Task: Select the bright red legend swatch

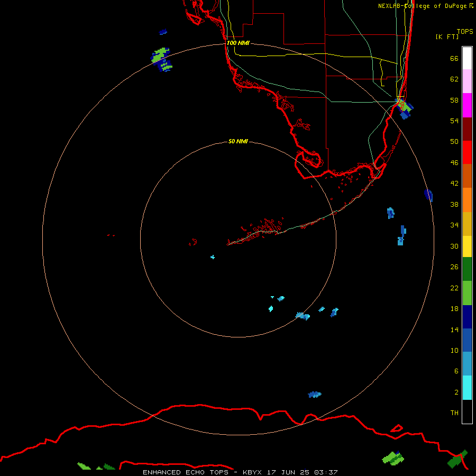Action: pyautogui.click(x=467, y=152)
